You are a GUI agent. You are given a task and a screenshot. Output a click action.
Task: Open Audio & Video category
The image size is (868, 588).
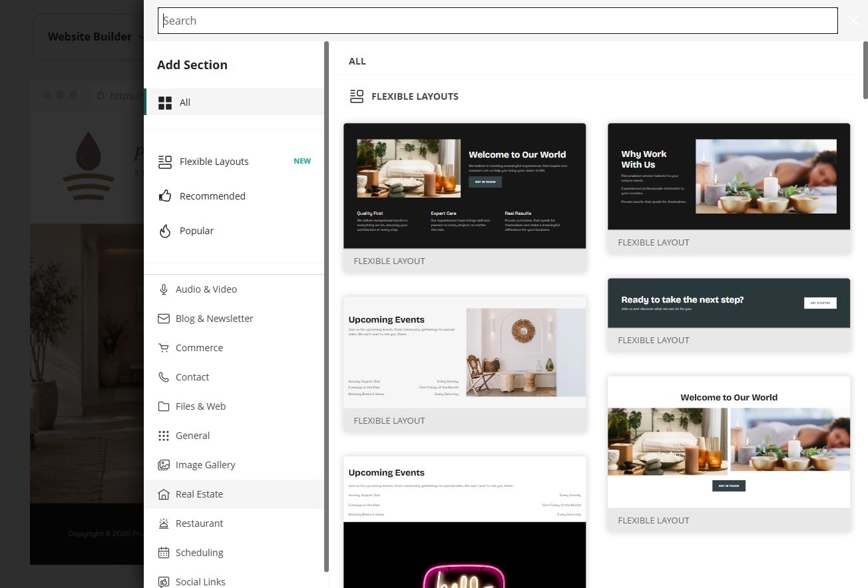[234, 289]
